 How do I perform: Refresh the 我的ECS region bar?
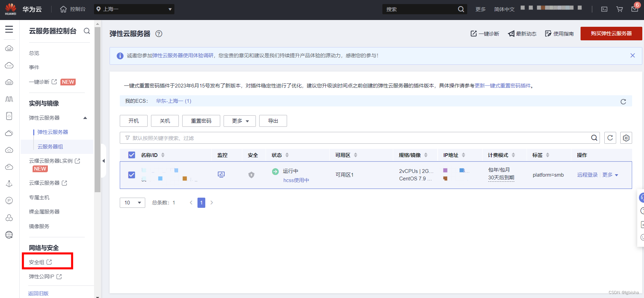623,101
